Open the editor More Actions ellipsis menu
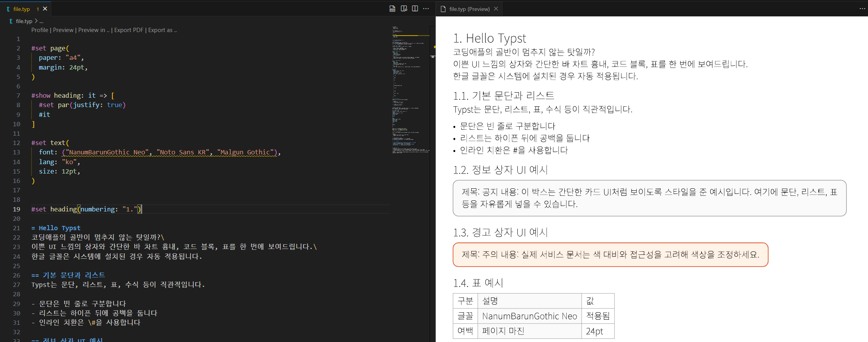Image resolution: width=868 pixels, height=342 pixels. click(426, 9)
